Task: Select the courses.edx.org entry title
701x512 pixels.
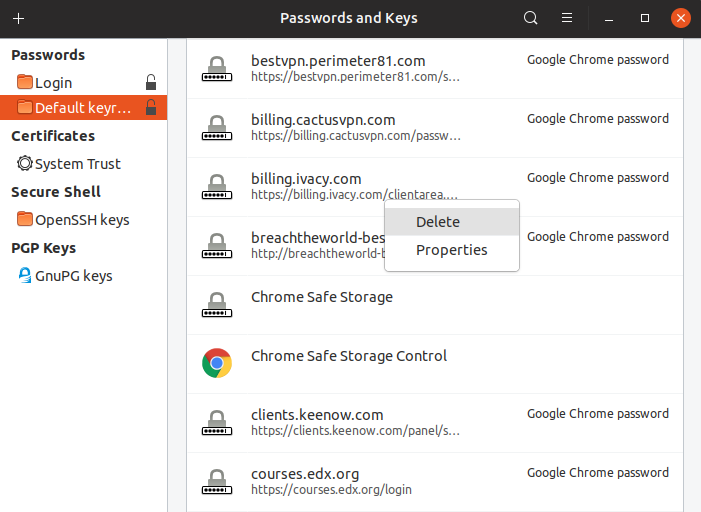Action: [x=305, y=474]
